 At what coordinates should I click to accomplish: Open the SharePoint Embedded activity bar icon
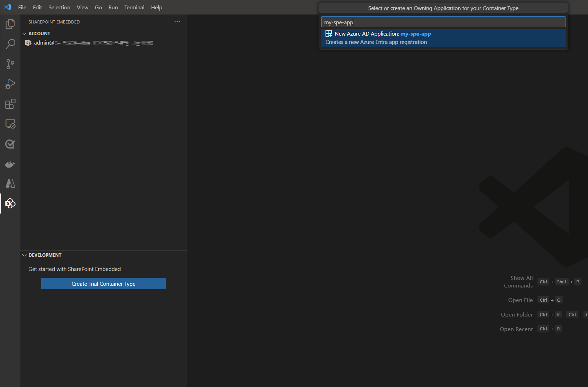pyautogui.click(x=10, y=204)
